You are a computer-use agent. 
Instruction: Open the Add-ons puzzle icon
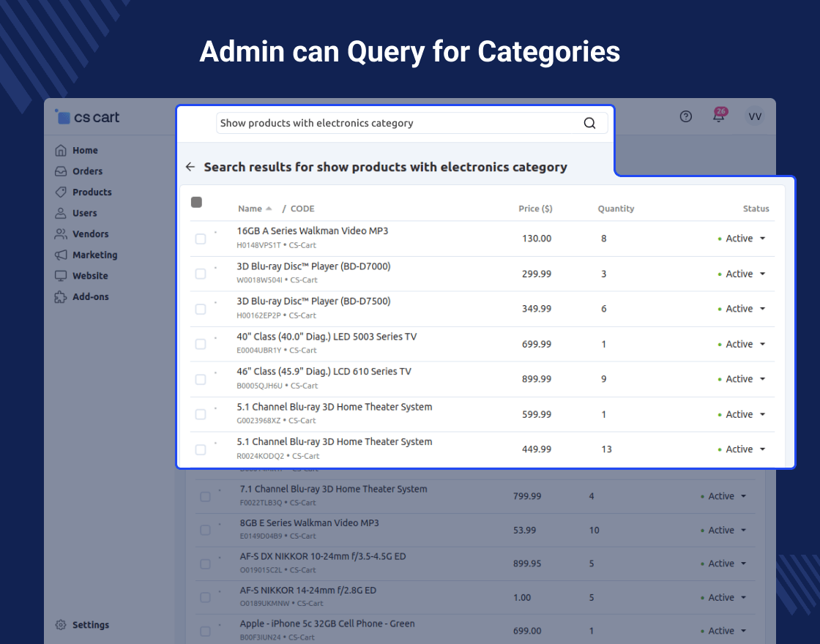[x=59, y=296]
